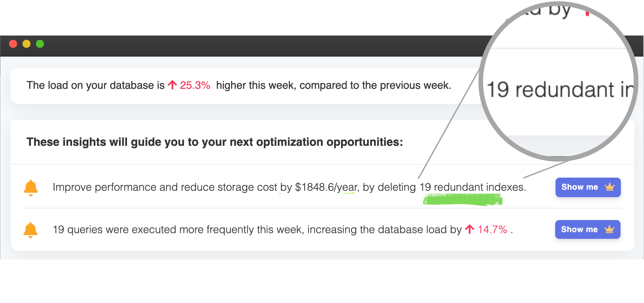
Task: Click the magnifier circle showing '19 redundant'
Action: point(559,81)
